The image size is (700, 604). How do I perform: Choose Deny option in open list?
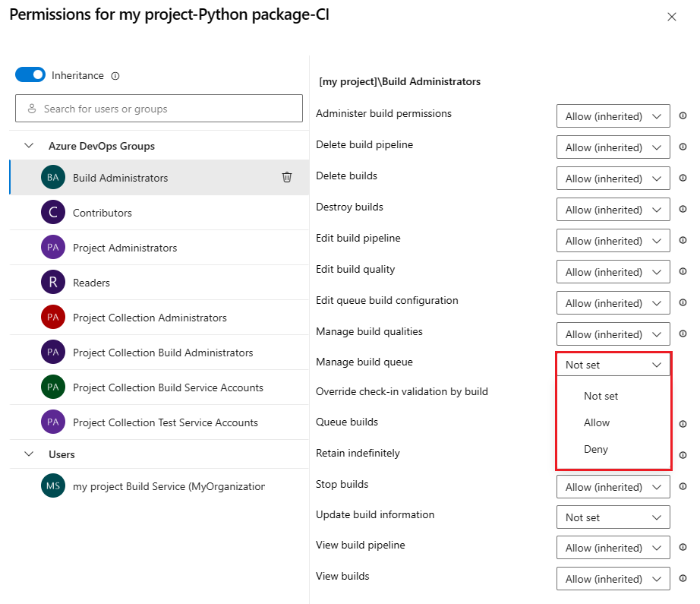tap(613, 449)
